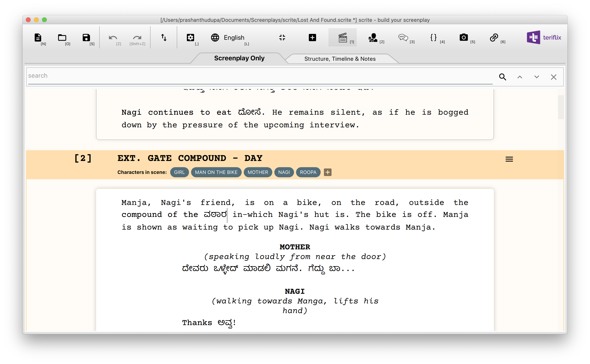The width and height of the screenshot is (590, 364).
Task: Go to next search result
Action: [x=537, y=77]
